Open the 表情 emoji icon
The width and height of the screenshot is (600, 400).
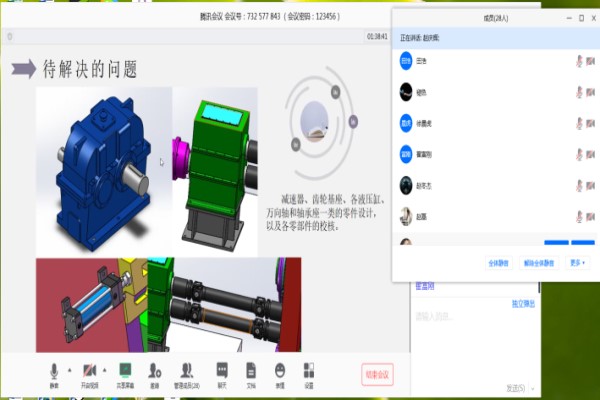pyautogui.click(x=280, y=370)
